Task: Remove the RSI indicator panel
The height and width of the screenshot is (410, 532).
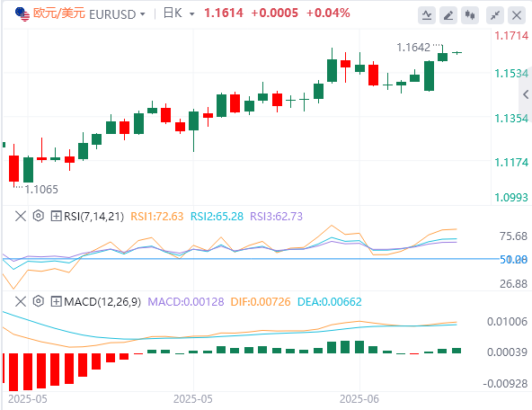Action: click(x=21, y=216)
